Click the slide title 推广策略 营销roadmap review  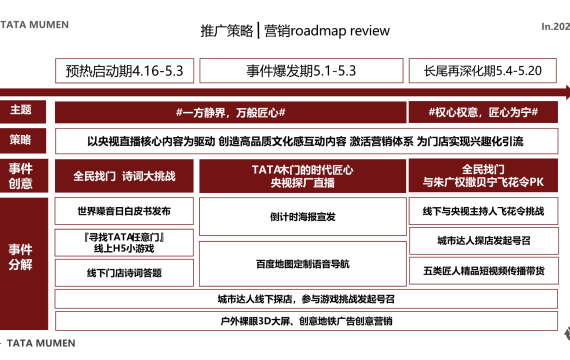295,31
